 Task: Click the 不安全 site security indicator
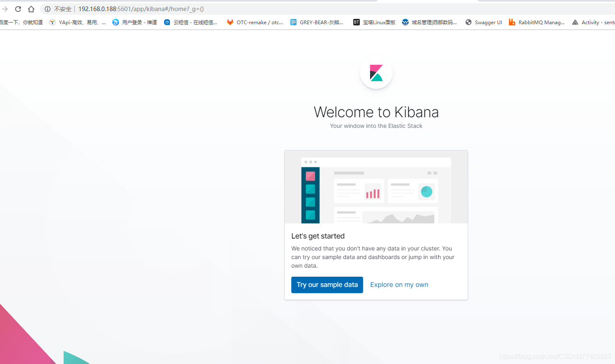pyautogui.click(x=62, y=9)
